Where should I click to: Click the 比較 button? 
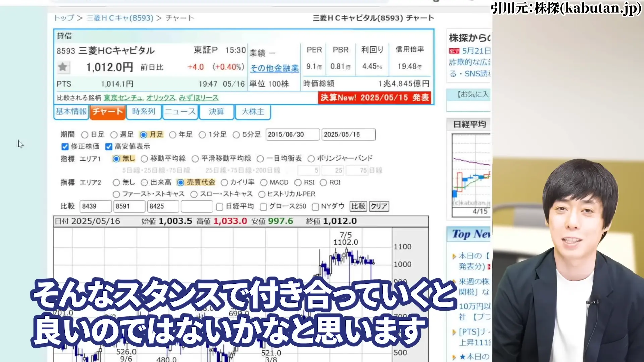click(358, 206)
